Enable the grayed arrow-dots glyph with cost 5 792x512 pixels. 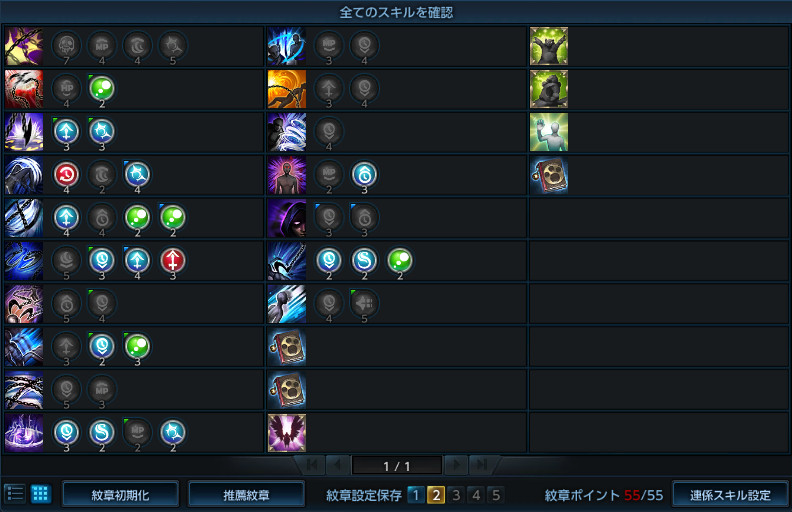364,304
